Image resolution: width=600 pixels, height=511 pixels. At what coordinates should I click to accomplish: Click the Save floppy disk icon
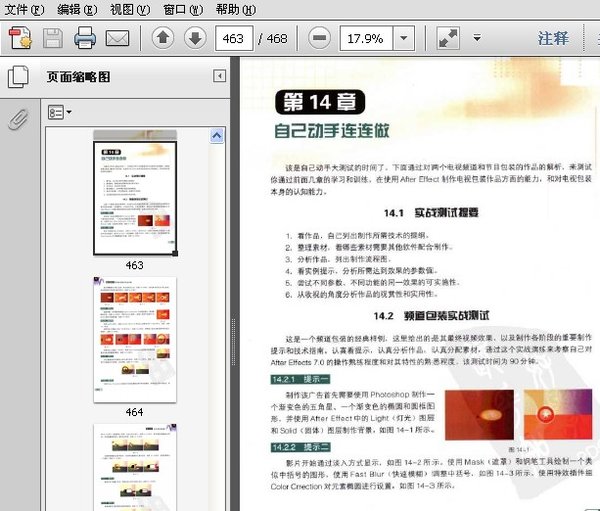pyautogui.click(x=53, y=38)
